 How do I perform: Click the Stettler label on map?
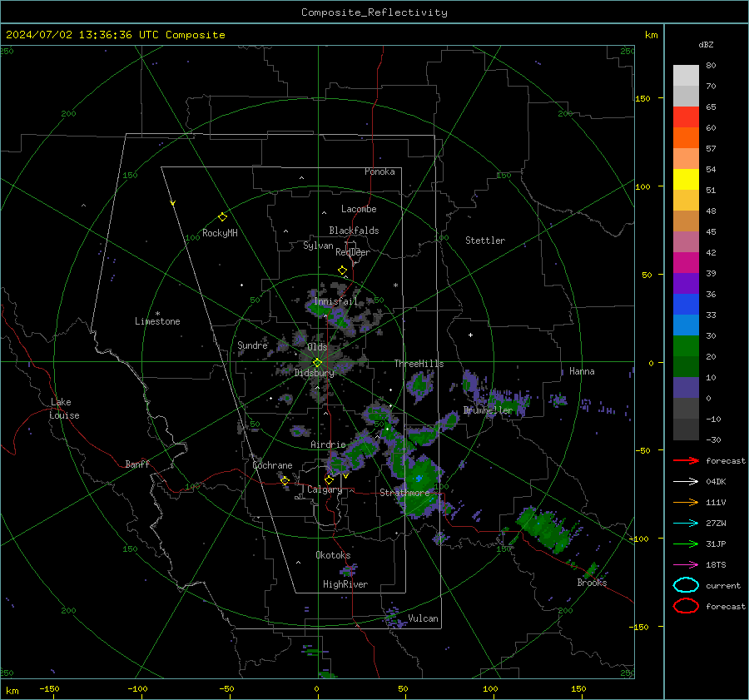point(485,241)
